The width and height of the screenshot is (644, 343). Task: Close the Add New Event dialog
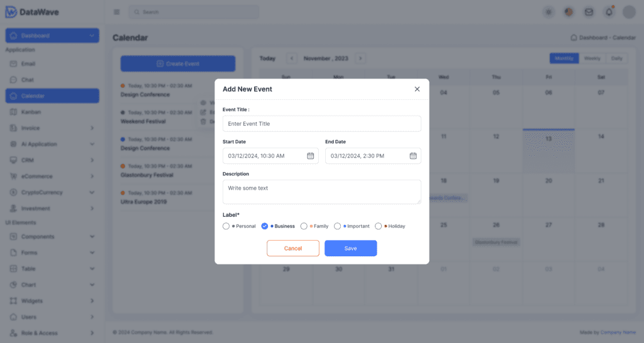pos(417,89)
